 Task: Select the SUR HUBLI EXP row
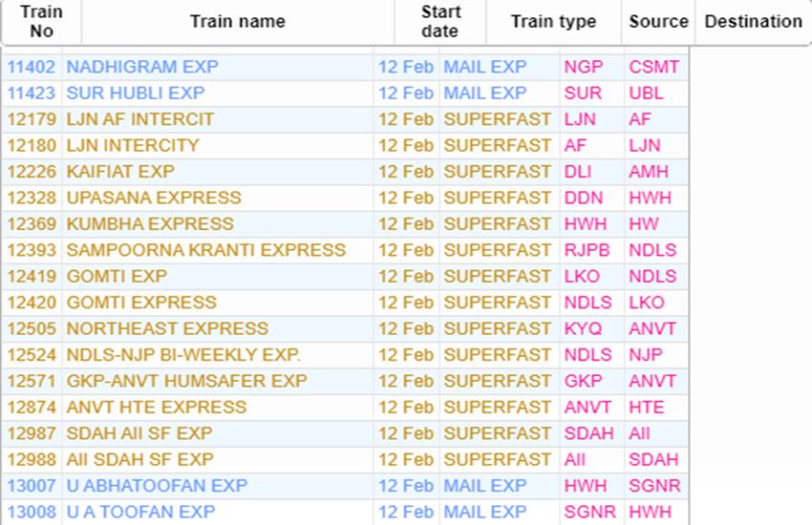[x=345, y=94]
